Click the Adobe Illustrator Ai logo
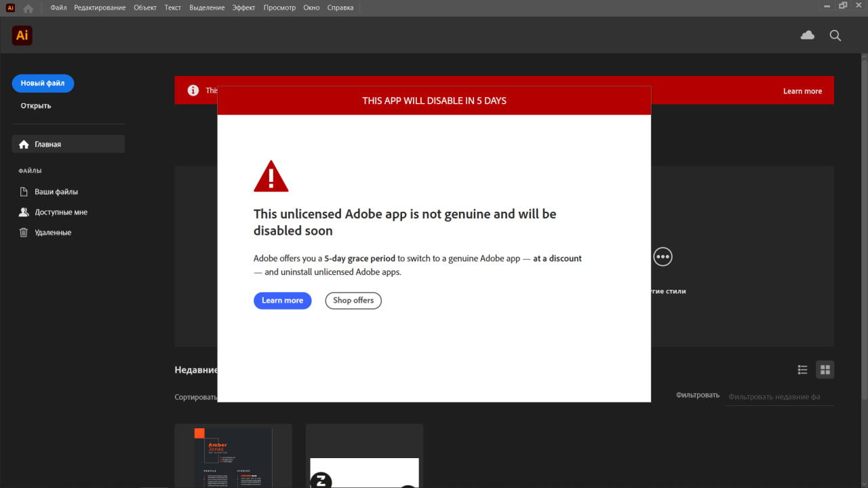The height and width of the screenshot is (488, 868). point(22,35)
